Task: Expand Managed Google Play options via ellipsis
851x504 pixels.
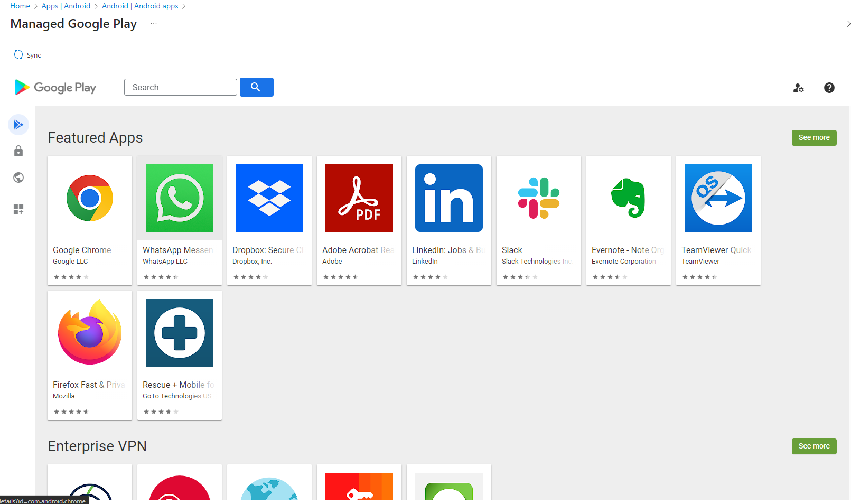Action: coord(153,23)
